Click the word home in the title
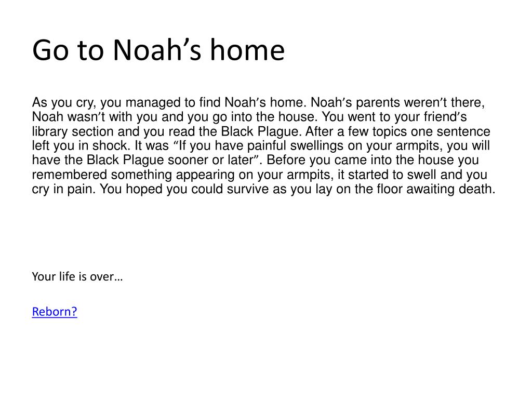 point(247,49)
